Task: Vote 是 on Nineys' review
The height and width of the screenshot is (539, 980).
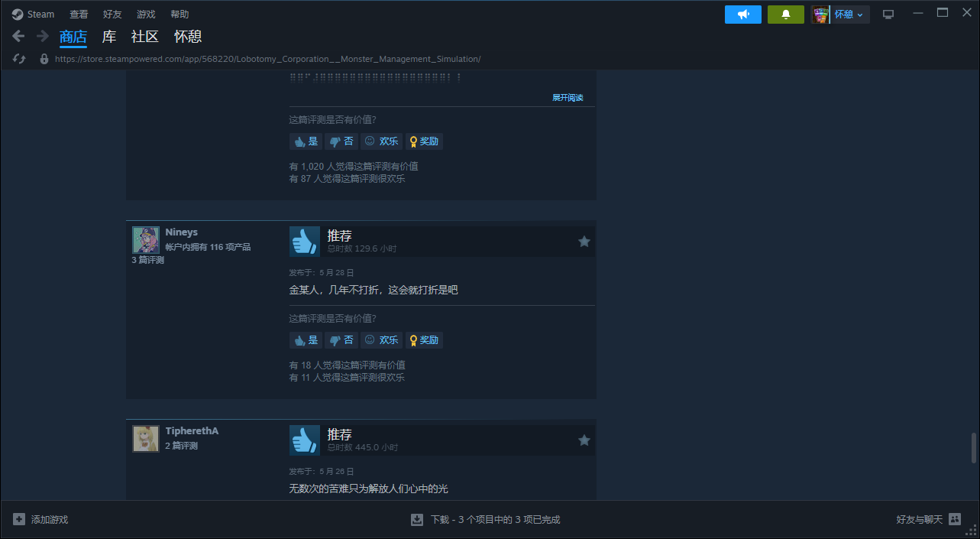Action: click(306, 340)
